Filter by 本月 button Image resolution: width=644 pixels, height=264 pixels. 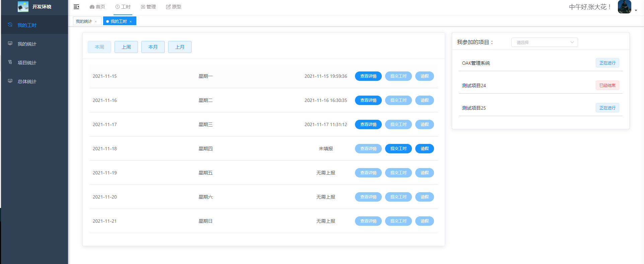(x=153, y=47)
